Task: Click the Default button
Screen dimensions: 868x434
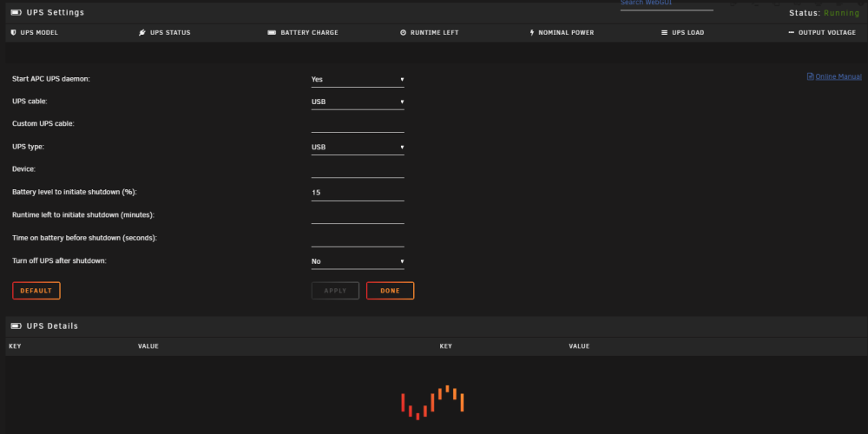Action: 36,291
